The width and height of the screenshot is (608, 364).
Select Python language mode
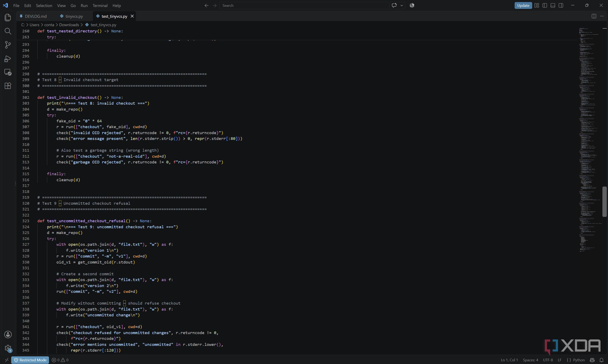(x=579, y=360)
